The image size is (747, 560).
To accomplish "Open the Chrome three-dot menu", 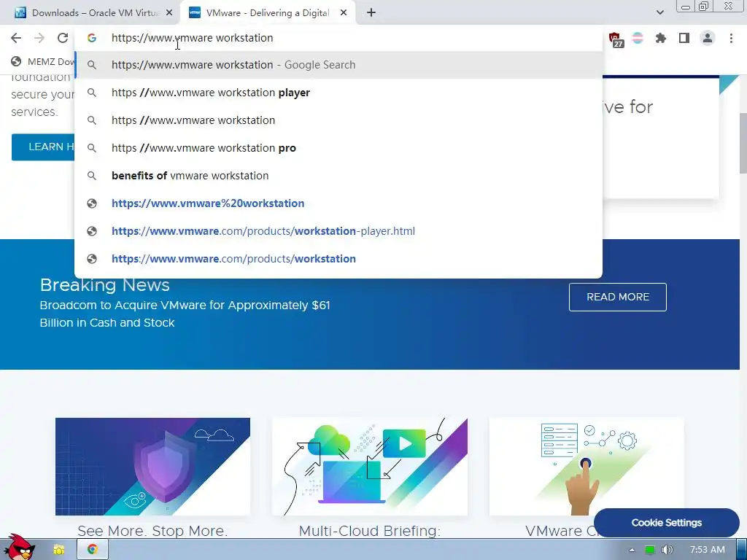I will pos(731,38).
